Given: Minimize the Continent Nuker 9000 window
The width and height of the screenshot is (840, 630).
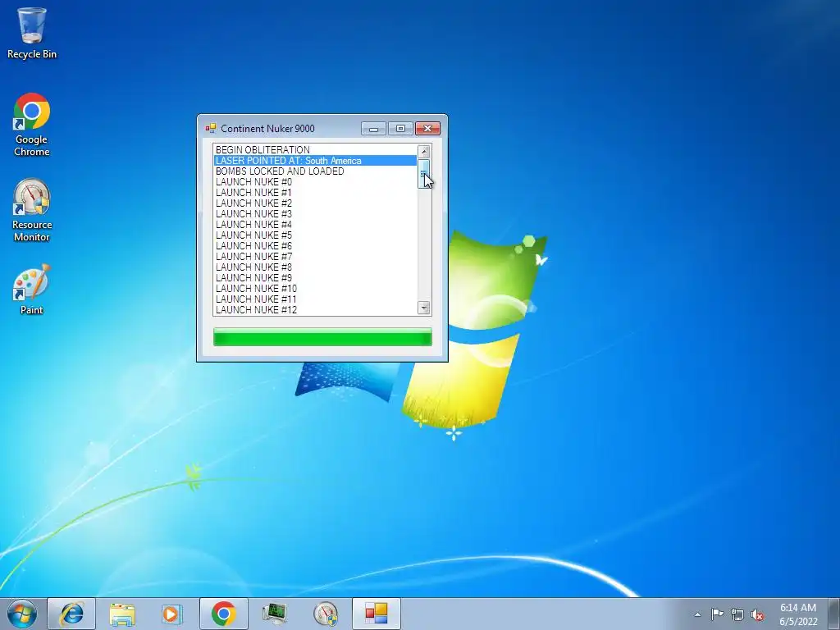Looking at the screenshot, I should (x=373, y=129).
